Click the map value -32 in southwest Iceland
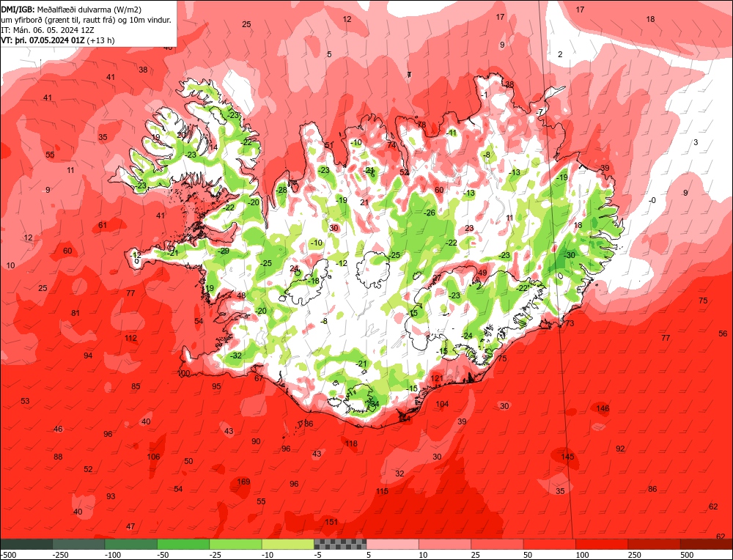 (236, 355)
